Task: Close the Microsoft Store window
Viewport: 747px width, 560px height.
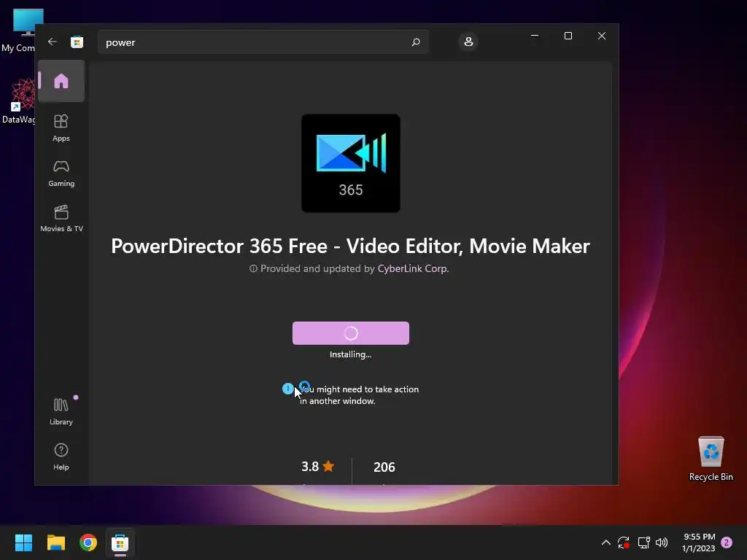Action: (602, 36)
